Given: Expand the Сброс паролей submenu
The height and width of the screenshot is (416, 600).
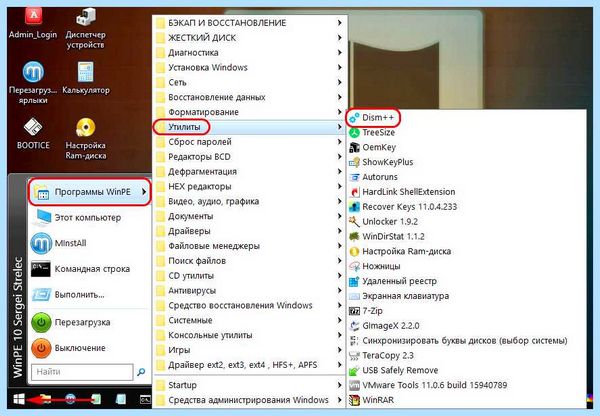Looking at the screenshot, I should [250, 142].
